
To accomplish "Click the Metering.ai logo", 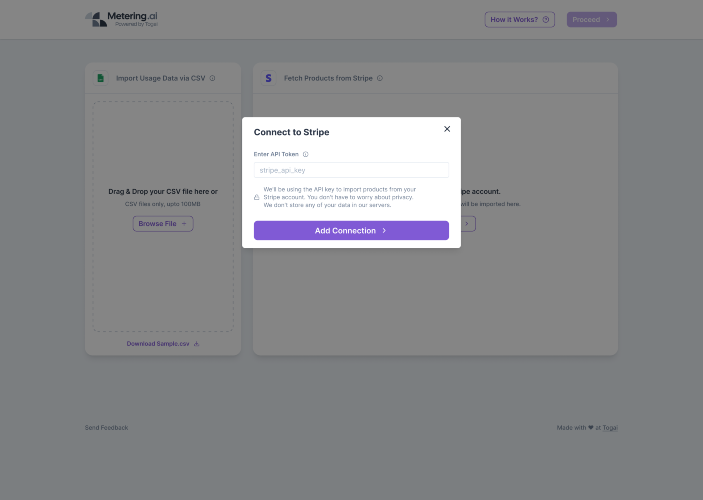I will click(121, 19).
